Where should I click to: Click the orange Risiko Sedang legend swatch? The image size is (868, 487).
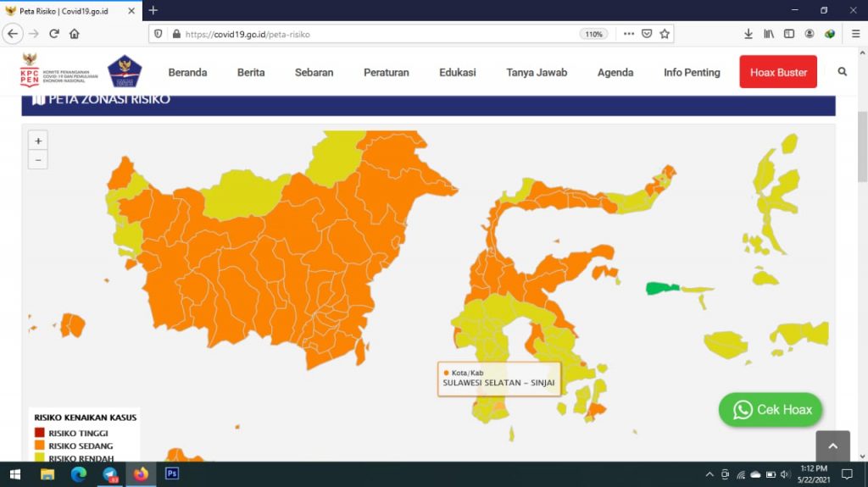(40, 445)
